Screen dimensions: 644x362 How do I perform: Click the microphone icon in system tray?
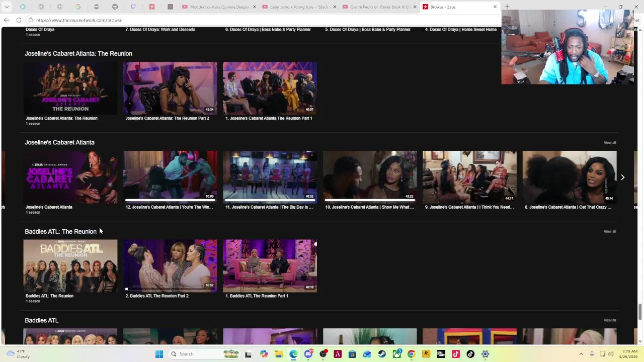point(592,354)
